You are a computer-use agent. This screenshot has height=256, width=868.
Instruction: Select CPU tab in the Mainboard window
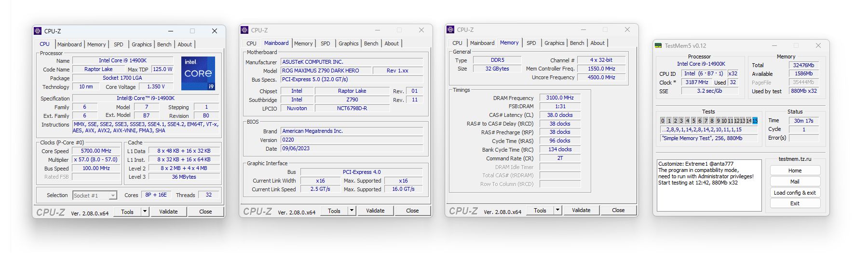coord(252,43)
